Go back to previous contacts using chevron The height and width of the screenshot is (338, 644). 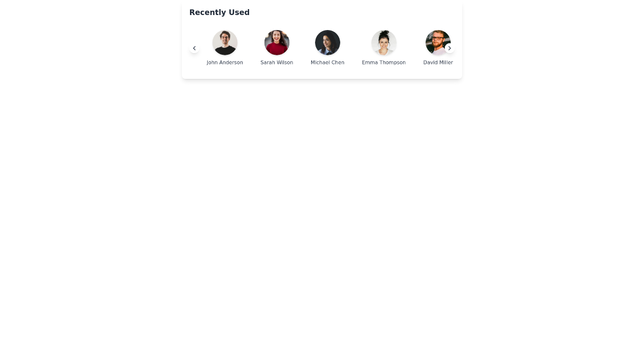(x=194, y=48)
